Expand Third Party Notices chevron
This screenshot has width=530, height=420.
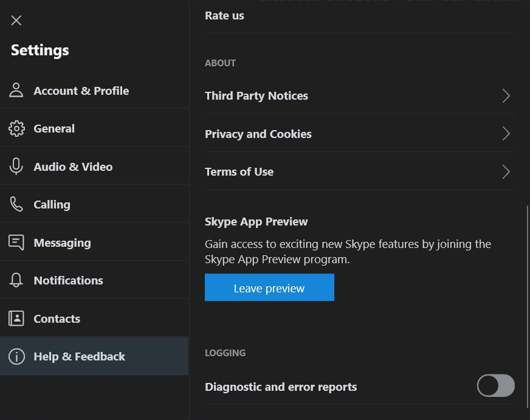pyautogui.click(x=506, y=95)
